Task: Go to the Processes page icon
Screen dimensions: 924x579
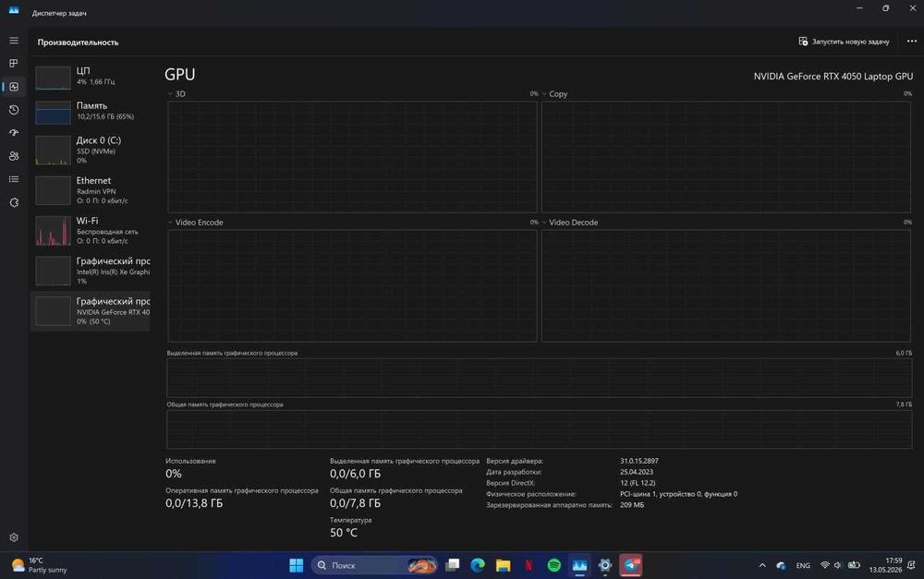Action: pyautogui.click(x=14, y=64)
